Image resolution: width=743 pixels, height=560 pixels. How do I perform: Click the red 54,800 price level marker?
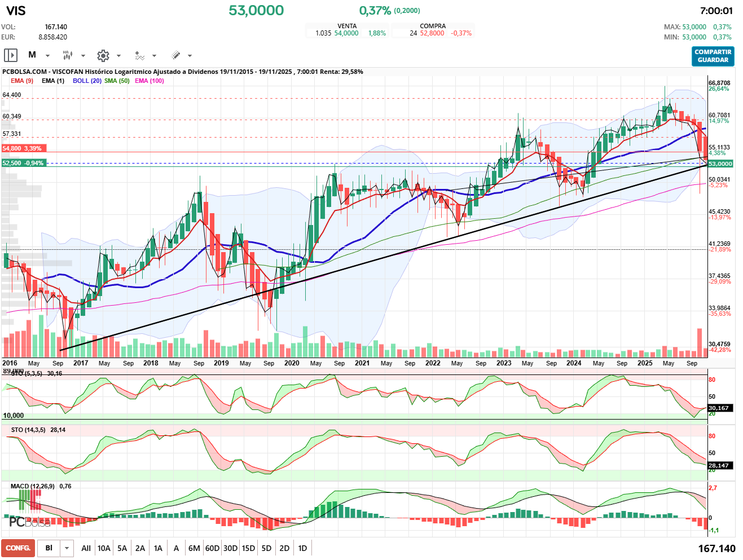(x=23, y=148)
